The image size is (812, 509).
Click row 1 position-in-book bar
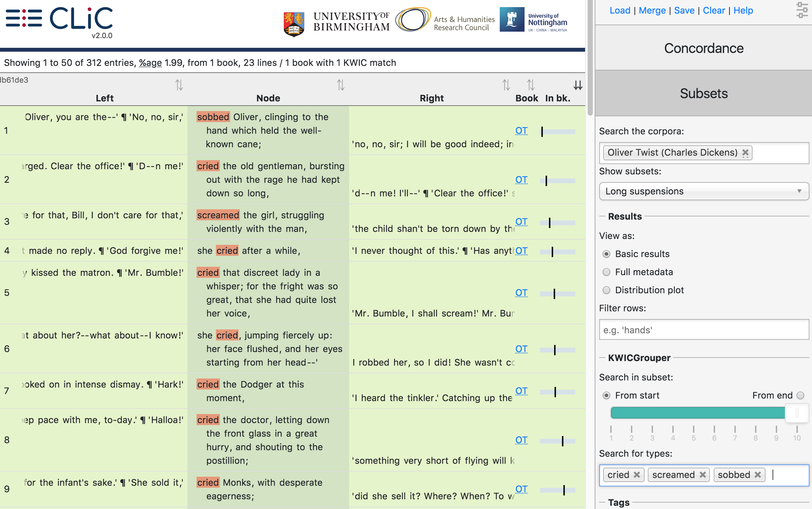(x=557, y=132)
